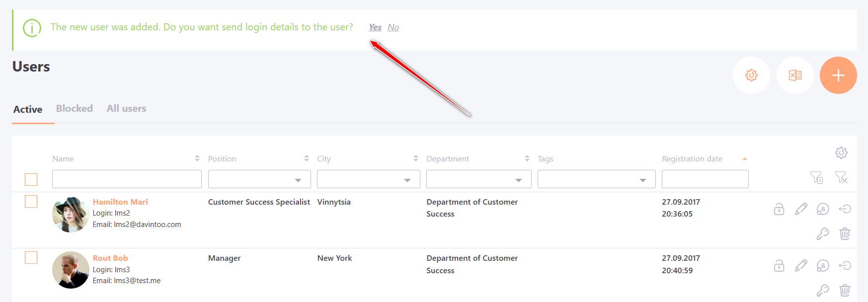Image resolution: width=868 pixels, height=302 pixels.
Task: Delete Rout Bob using trash icon
Action: point(845,290)
